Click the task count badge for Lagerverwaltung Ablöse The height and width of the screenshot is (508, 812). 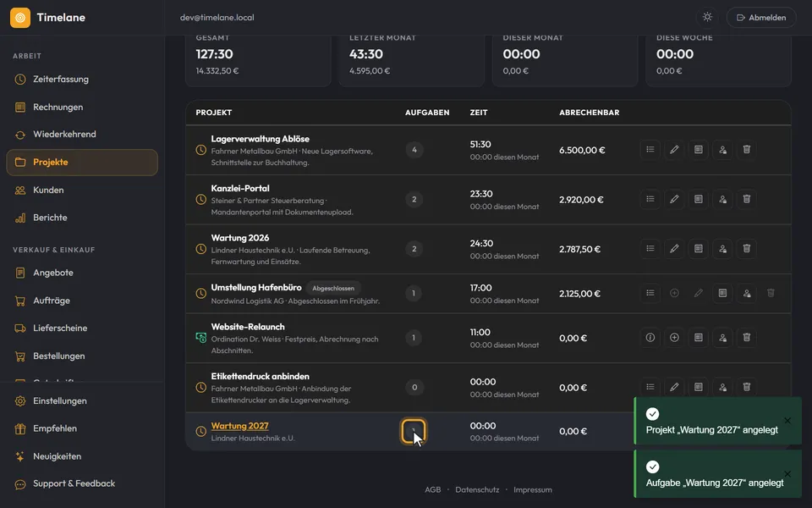414,150
